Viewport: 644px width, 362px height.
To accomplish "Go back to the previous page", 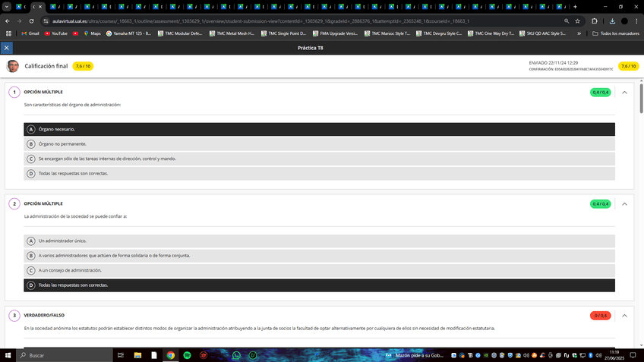I will pos(8,21).
